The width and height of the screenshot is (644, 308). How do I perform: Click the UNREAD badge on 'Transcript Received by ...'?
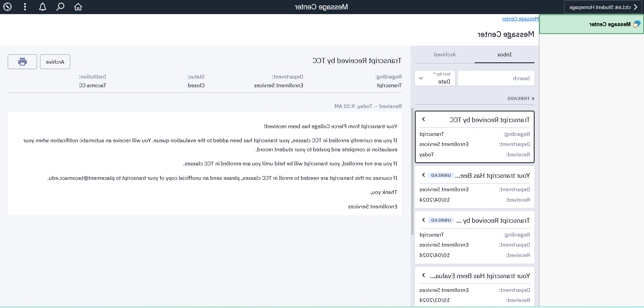coord(441,220)
